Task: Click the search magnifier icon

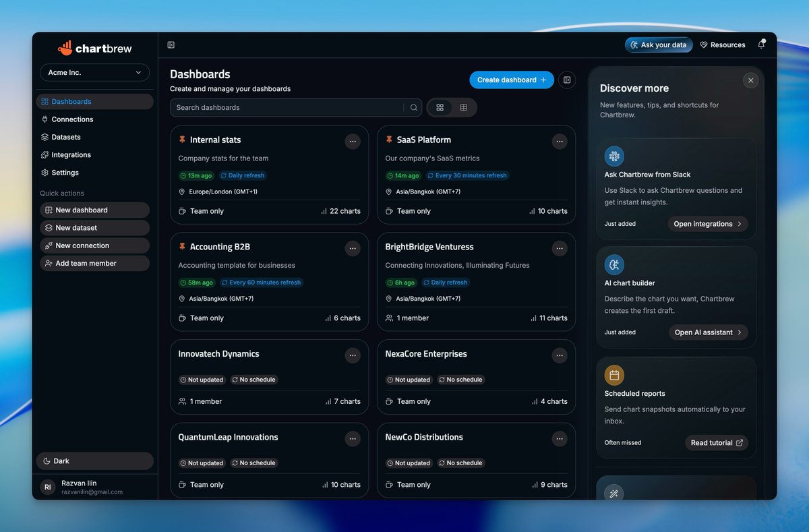Action: 414,107
